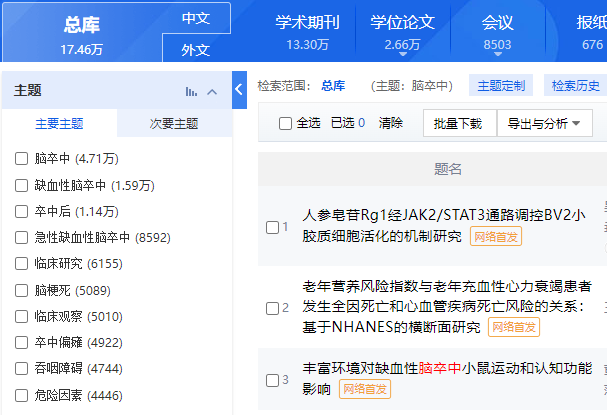Image resolution: width=607 pixels, height=415 pixels.
Task: Open the 学术期刊 category
Action: coord(307,33)
